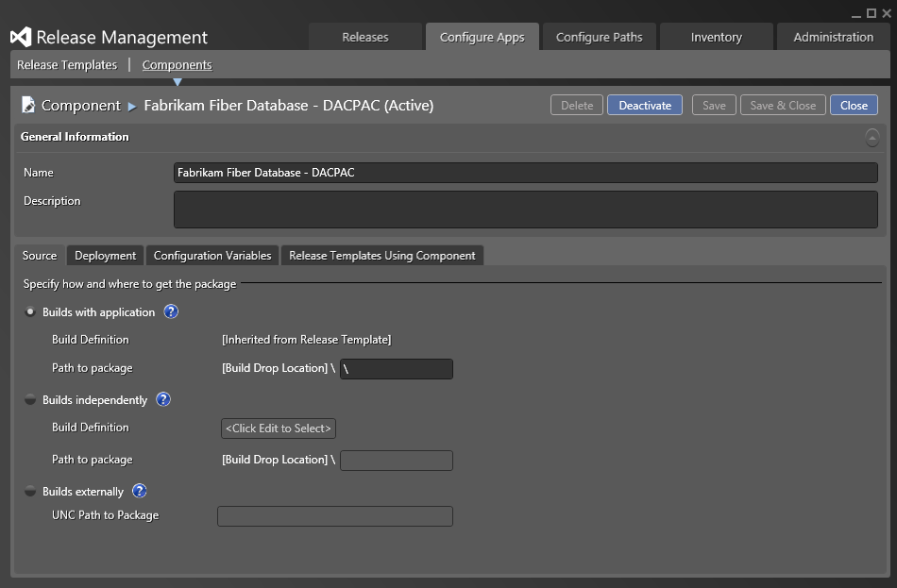Click the Components submenu link
Screen dimensions: 897x588
[x=177, y=65]
